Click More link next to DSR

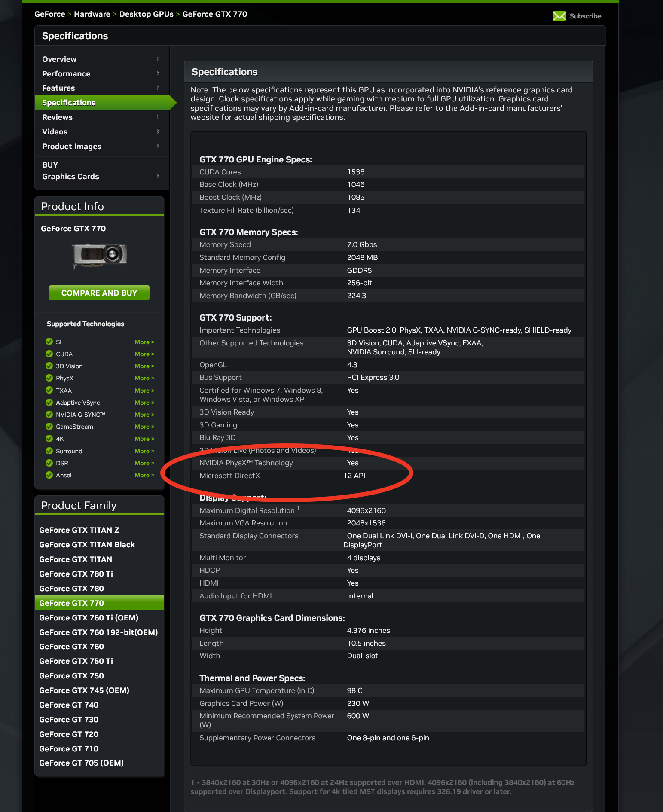tap(144, 463)
